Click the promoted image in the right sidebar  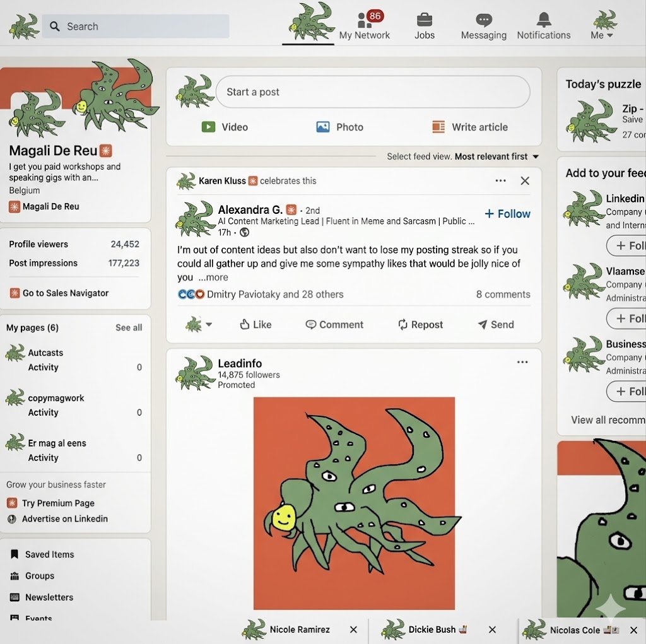[601, 529]
